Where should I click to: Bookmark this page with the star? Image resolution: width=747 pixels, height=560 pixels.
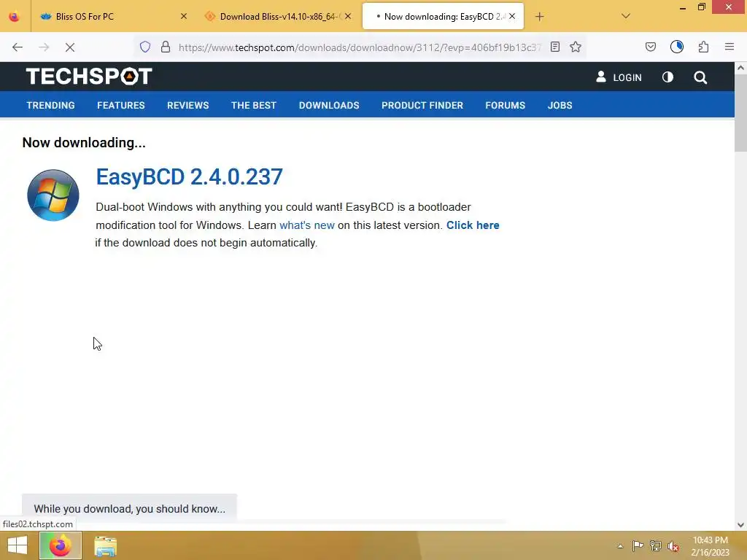[576, 47]
